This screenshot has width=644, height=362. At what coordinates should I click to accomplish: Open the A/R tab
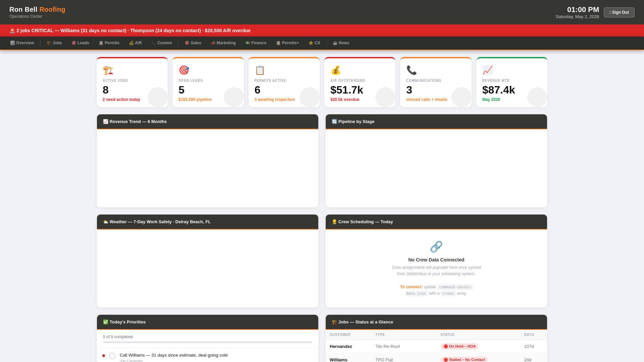click(x=136, y=43)
